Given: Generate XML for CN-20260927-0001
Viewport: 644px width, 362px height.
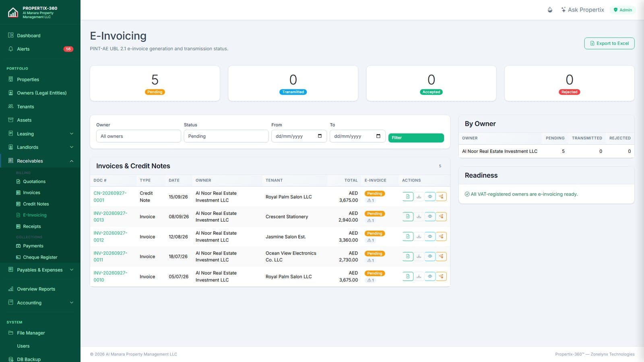Looking at the screenshot, I should coord(408,197).
